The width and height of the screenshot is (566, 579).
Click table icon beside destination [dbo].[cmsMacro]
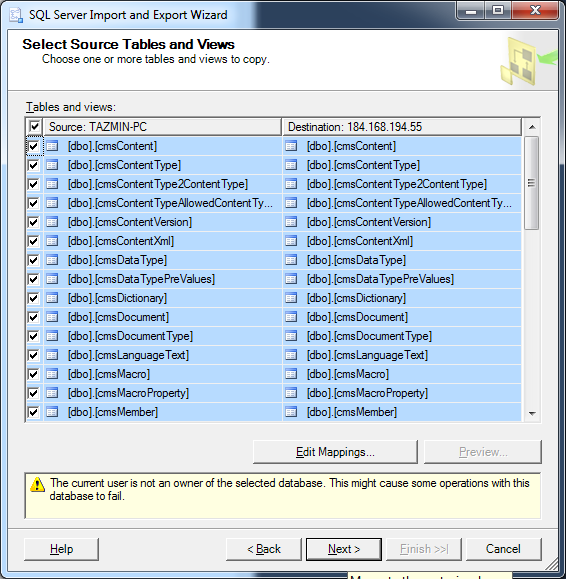click(291, 374)
